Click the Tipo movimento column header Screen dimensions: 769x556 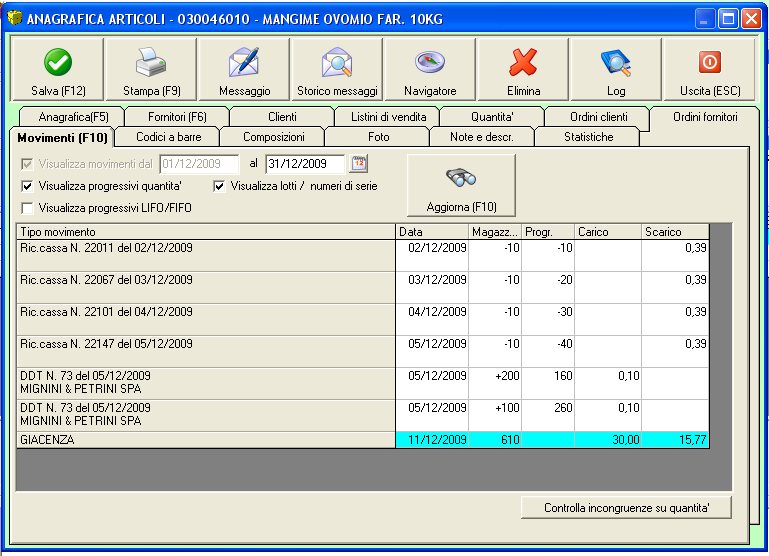205,232
